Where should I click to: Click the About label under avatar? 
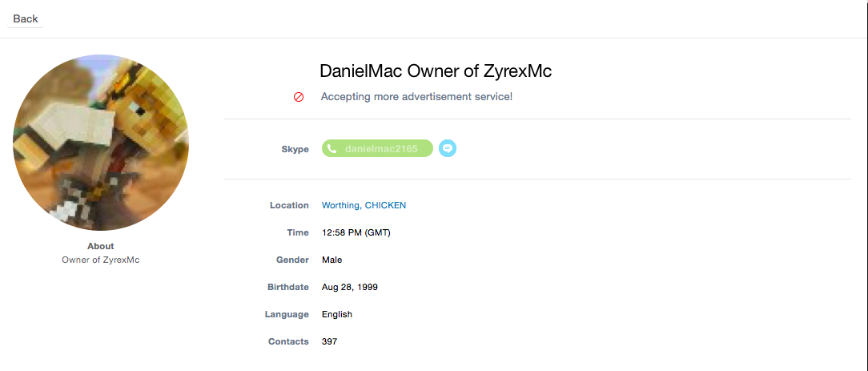pos(101,246)
